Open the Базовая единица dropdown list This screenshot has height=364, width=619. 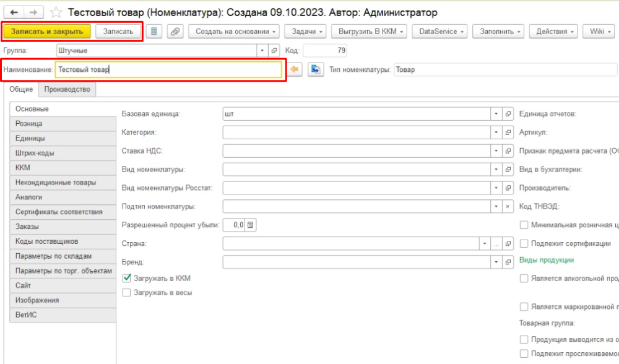496,114
